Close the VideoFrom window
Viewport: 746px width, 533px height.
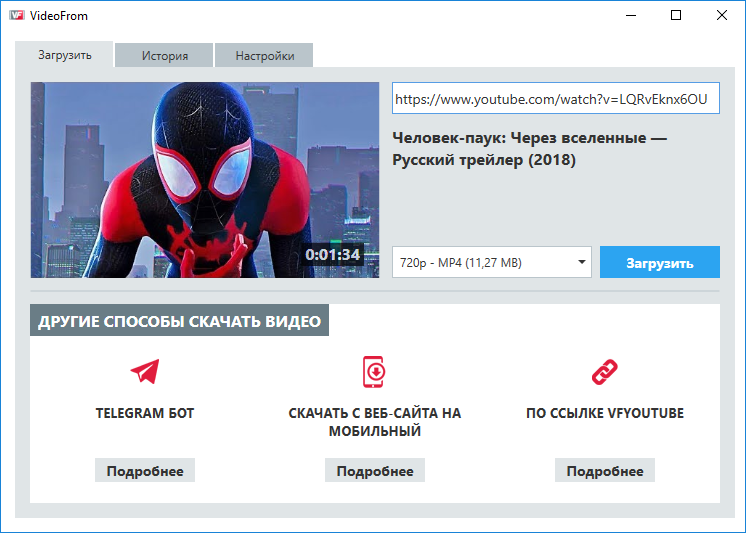722,15
